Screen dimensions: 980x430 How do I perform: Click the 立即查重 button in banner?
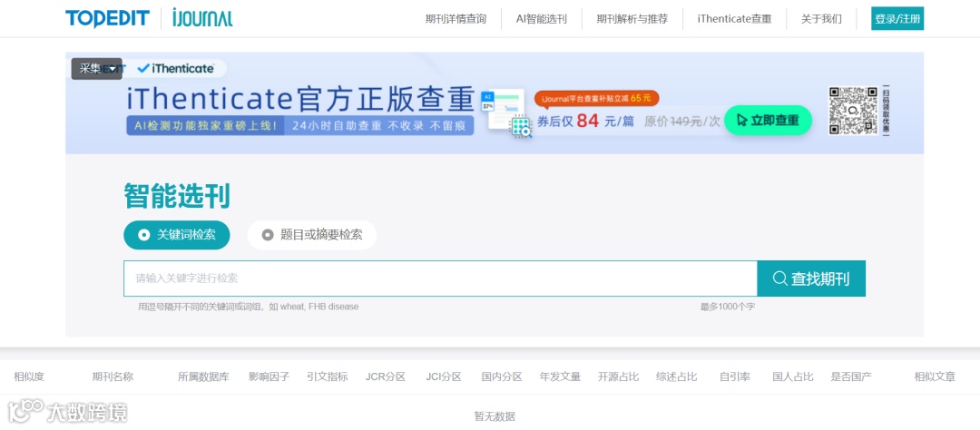[769, 120]
